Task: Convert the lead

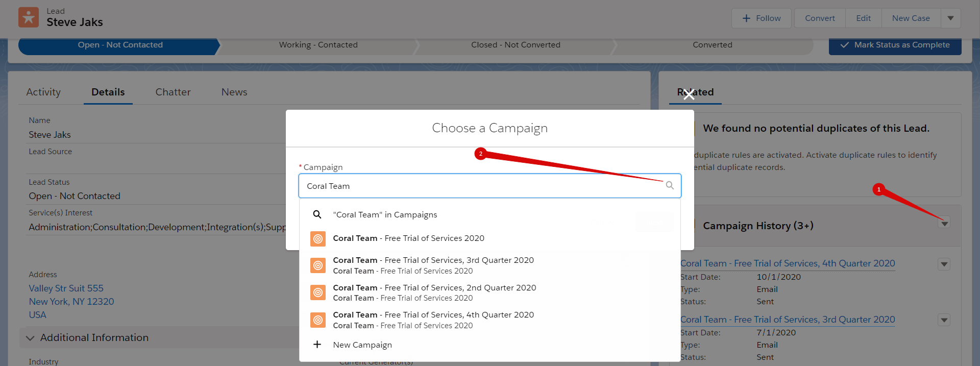Action: point(820,18)
